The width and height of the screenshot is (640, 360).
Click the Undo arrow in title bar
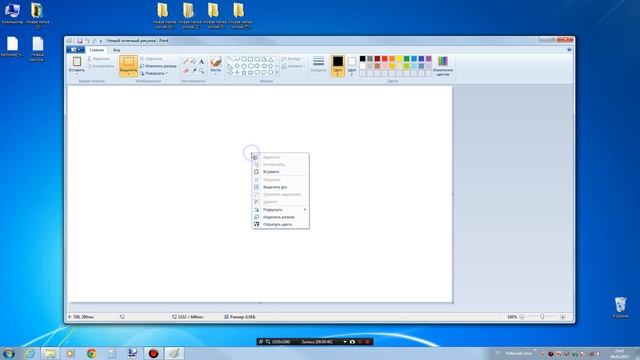pyautogui.click(x=87, y=41)
